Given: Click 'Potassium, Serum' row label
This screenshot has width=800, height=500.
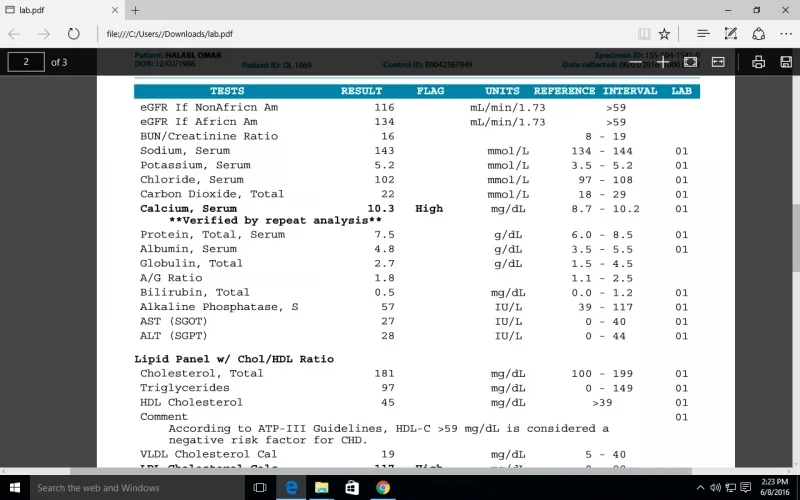Looking at the screenshot, I should click(195, 165).
